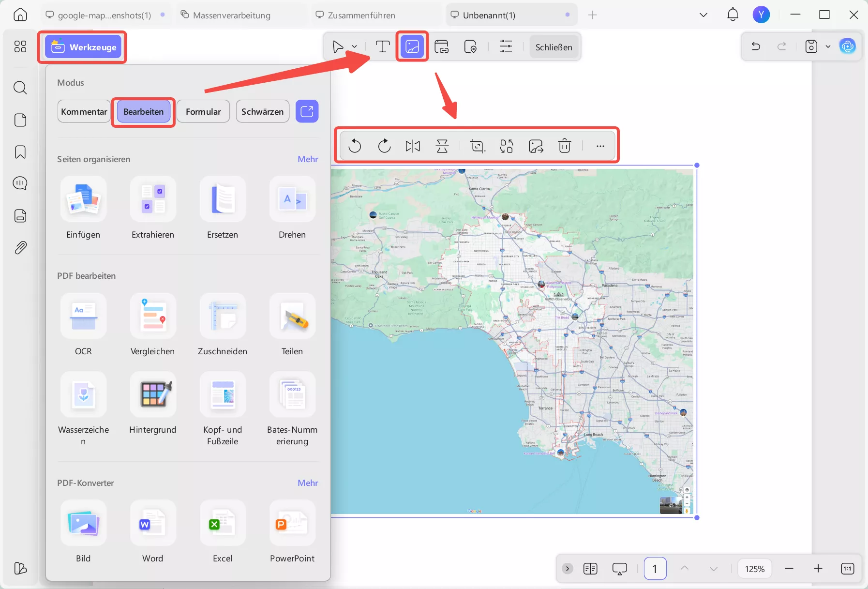The width and height of the screenshot is (868, 589).
Task: Click the extract image icon
Action: (x=536, y=146)
